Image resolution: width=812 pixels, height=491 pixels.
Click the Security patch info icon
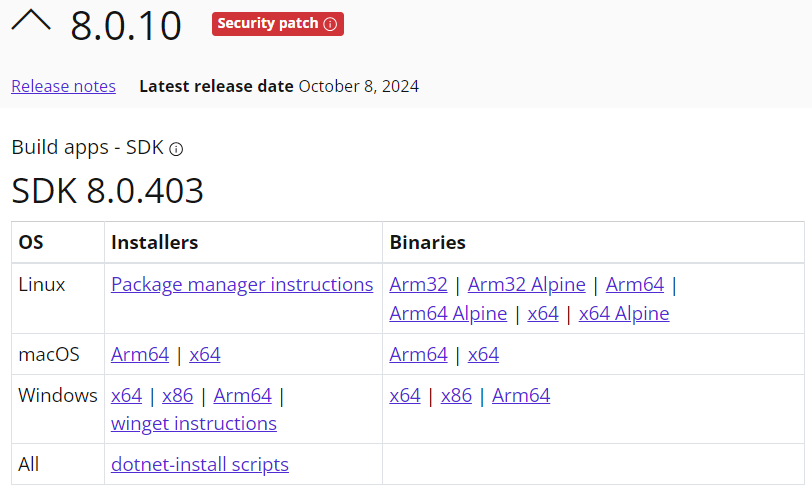[331, 24]
